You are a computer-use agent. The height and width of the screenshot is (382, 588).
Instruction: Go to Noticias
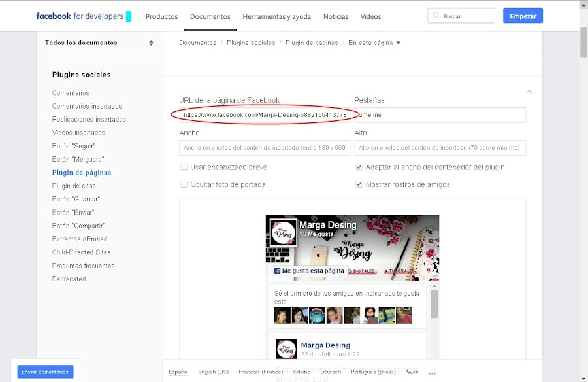[336, 16]
